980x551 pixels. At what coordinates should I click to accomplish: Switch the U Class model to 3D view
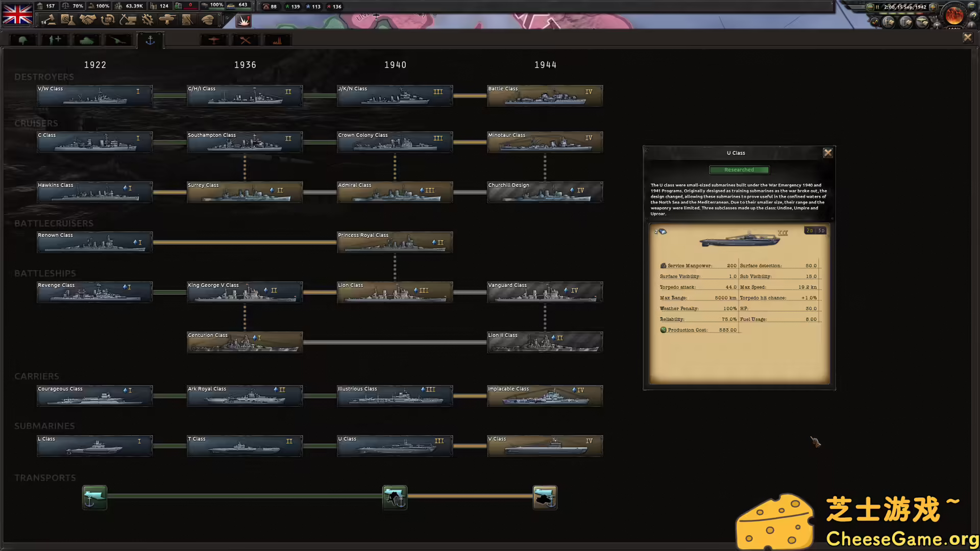pos(821,231)
